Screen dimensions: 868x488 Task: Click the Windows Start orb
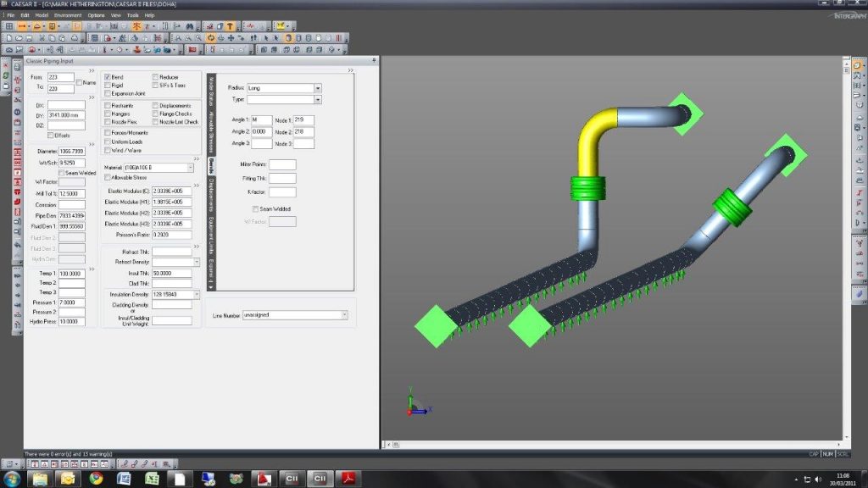(12, 478)
